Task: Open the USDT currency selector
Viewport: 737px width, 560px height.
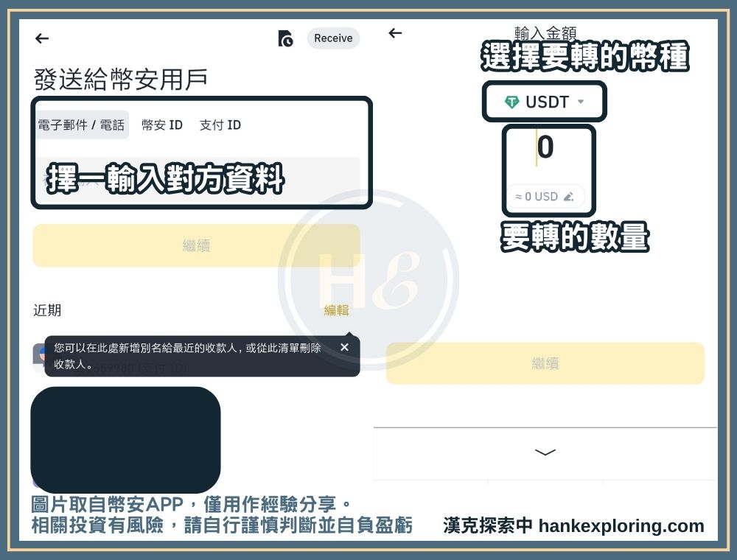Action: [544, 102]
